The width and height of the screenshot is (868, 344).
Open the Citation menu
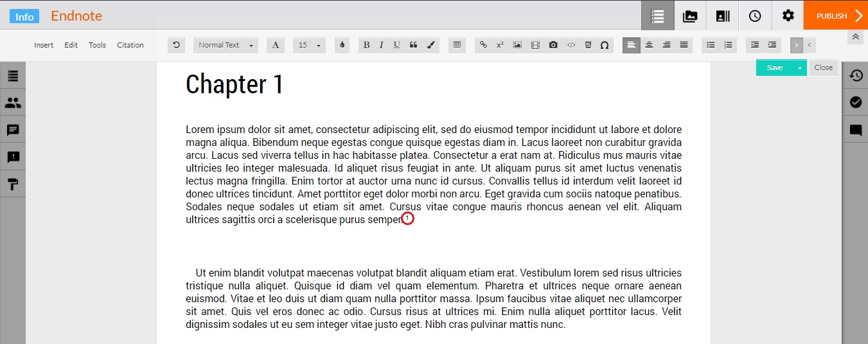[130, 45]
